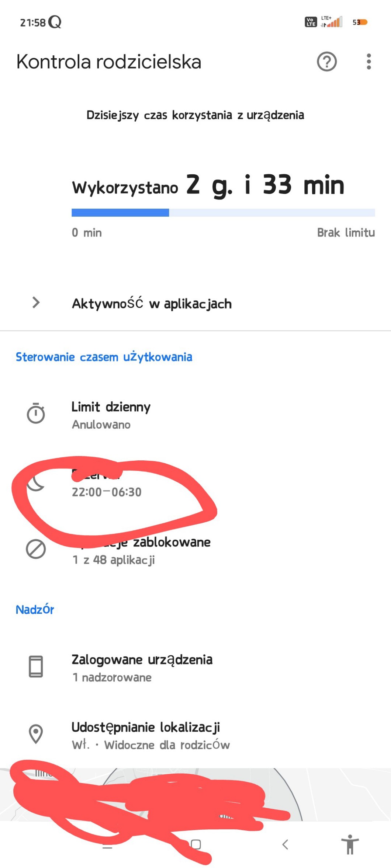
Task: Tap the Nadzór section heading
Action: tap(35, 610)
